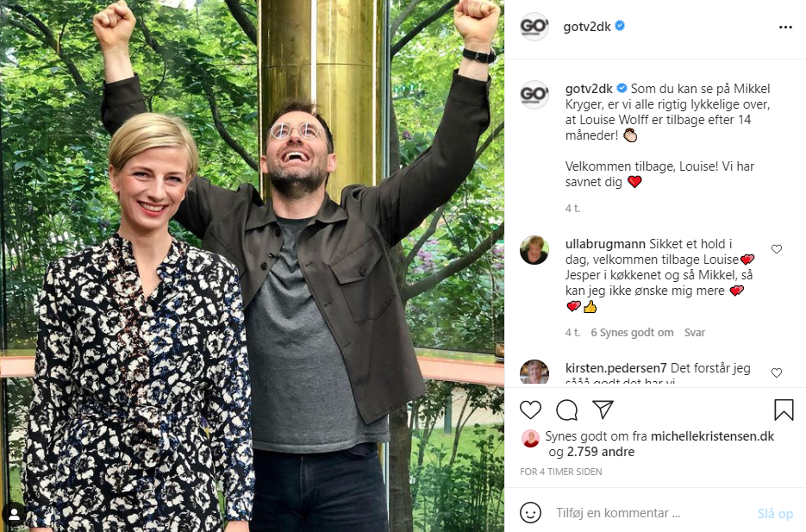This screenshot has width=806, height=532.
Task: Save the post with the bookmark icon
Action: (784, 410)
